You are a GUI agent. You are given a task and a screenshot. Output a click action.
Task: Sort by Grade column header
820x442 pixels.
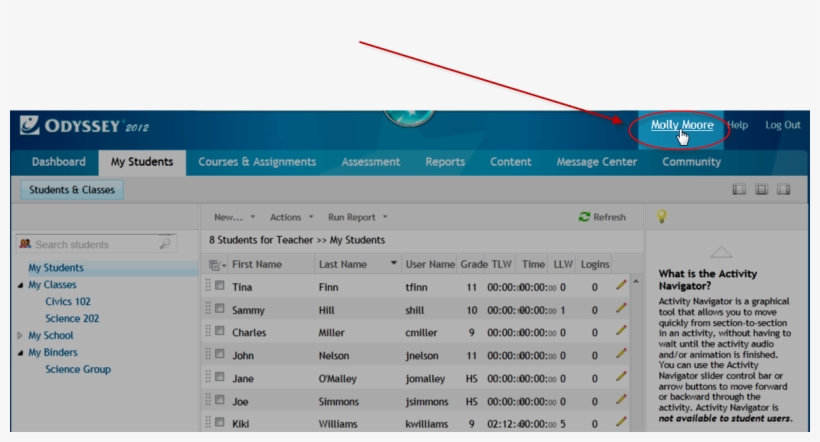(474, 264)
